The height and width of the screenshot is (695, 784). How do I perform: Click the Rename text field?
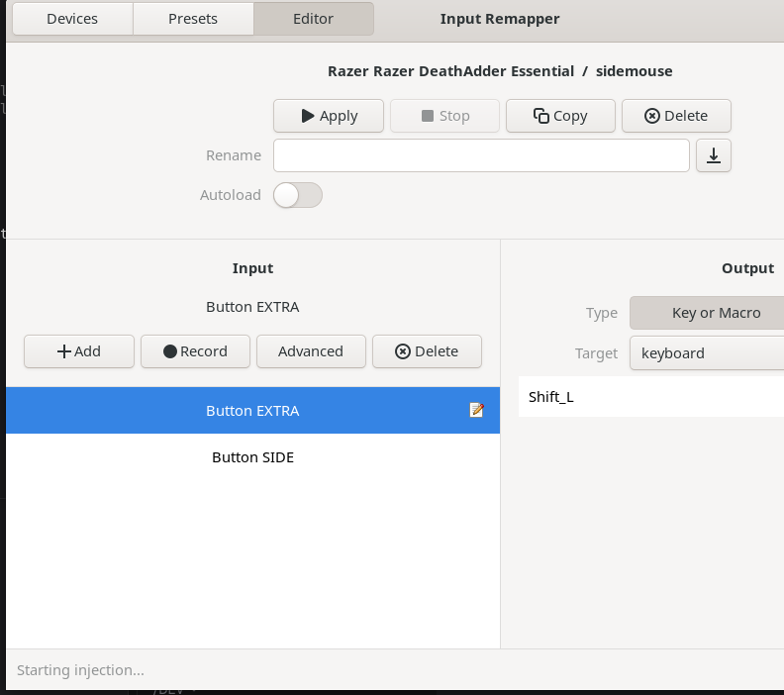481,155
